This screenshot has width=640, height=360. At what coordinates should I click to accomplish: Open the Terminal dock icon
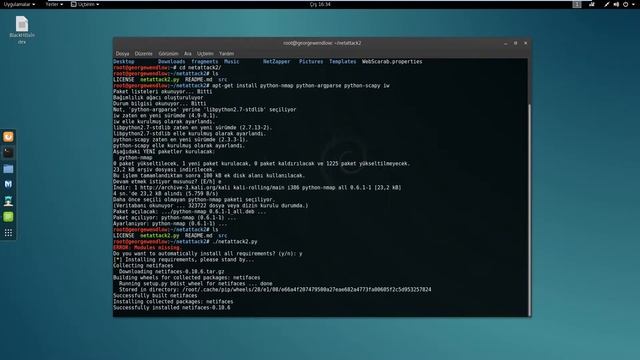(8, 153)
